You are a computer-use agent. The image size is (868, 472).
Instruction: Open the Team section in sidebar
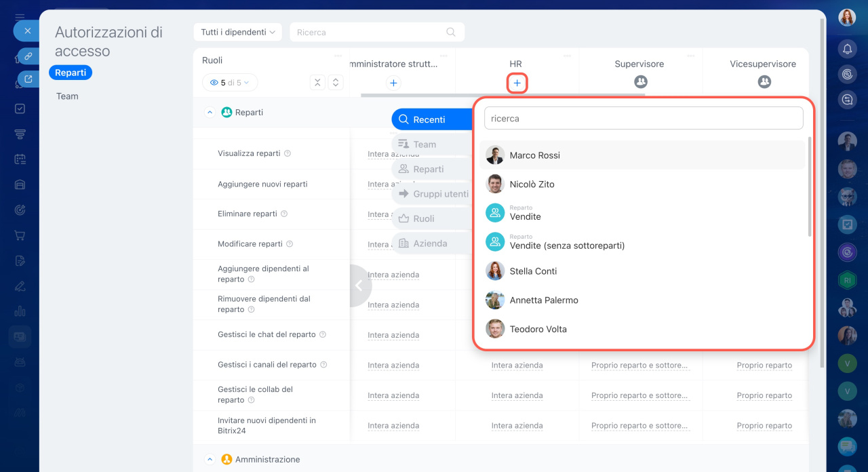67,96
